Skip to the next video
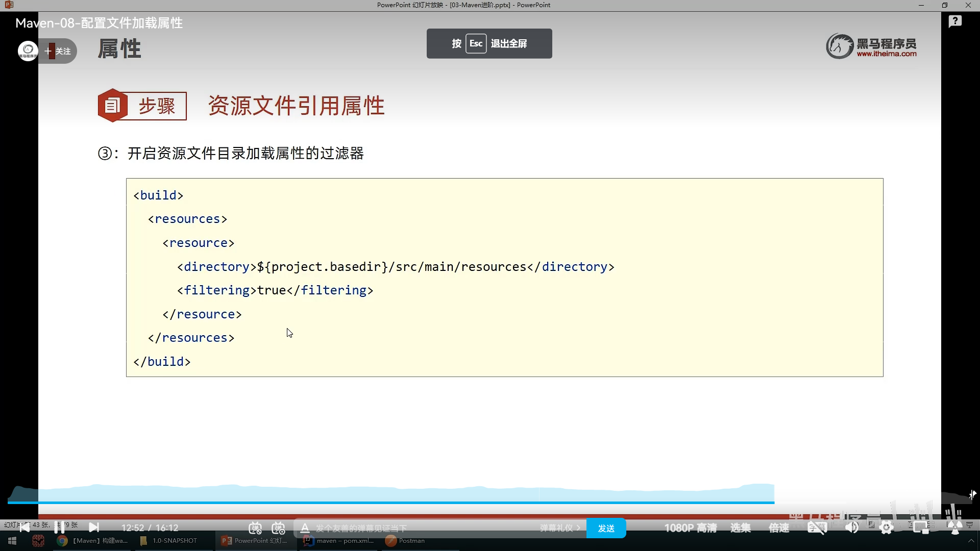This screenshot has height=551, width=980. click(94, 527)
